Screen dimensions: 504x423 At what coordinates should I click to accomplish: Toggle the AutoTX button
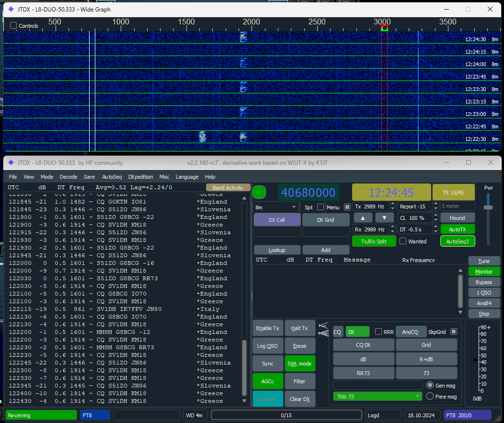pos(458,229)
